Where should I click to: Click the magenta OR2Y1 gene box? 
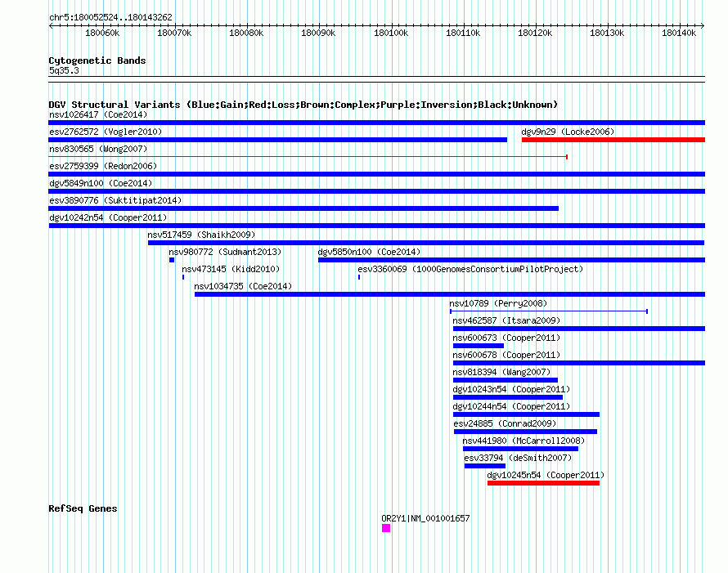[x=386, y=528]
